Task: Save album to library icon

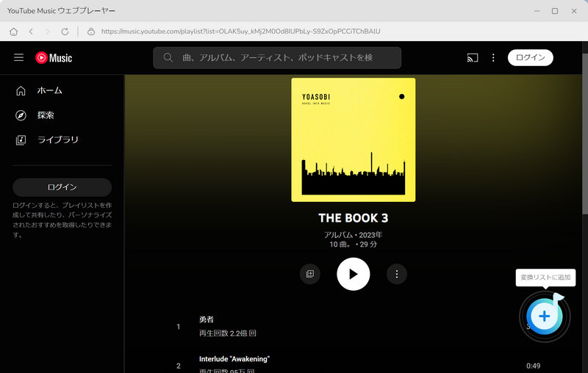Action: (309, 274)
